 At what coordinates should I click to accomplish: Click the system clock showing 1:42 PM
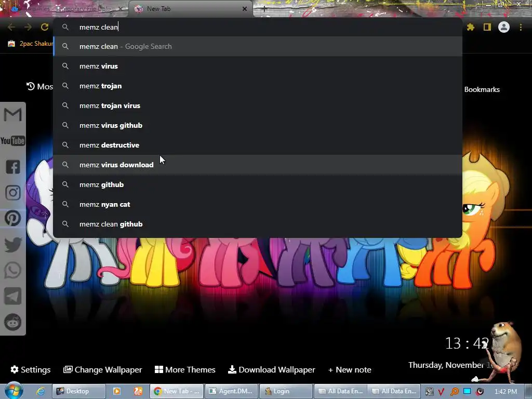coord(506,392)
